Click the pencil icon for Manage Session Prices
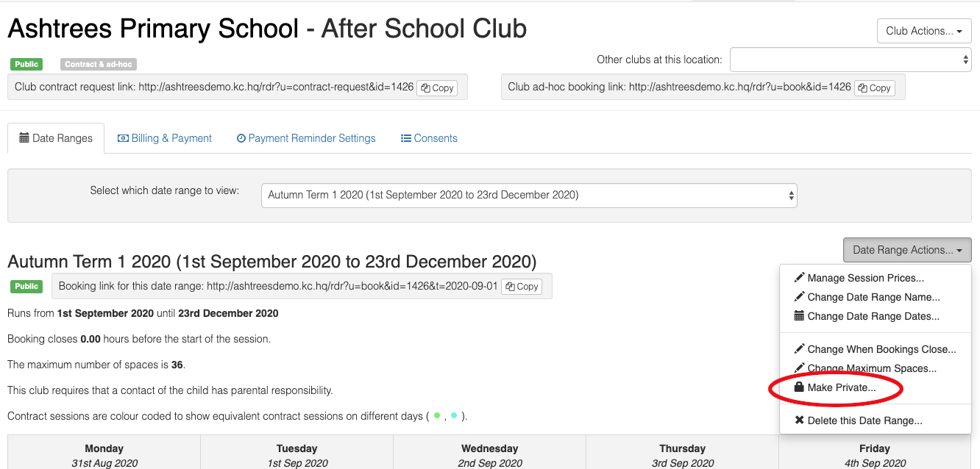980x469 pixels. pyautogui.click(x=800, y=278)
